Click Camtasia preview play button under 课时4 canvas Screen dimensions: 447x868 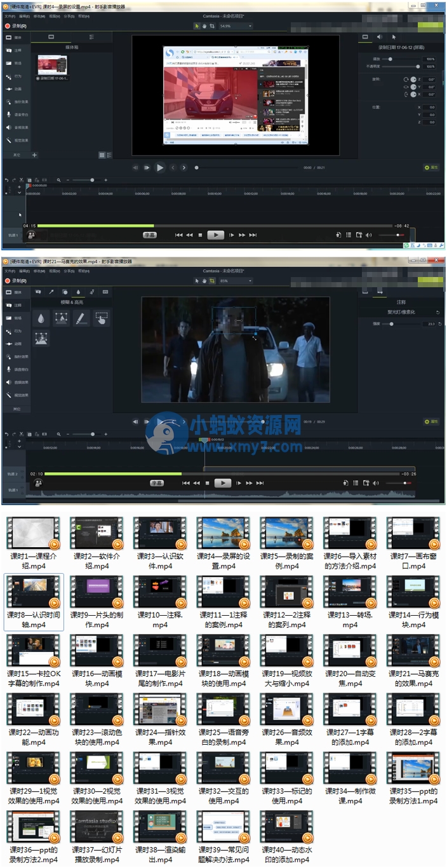160,168
